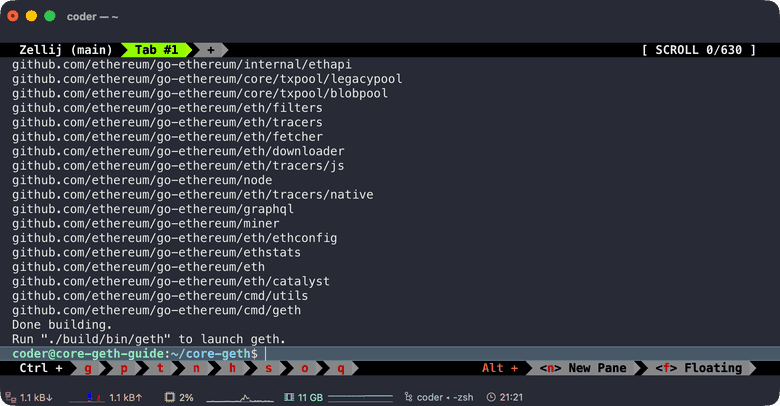Viewport: 780px width, 406px height.
Task: Click the go-ethereum/node output line
Action: [142, 180]
